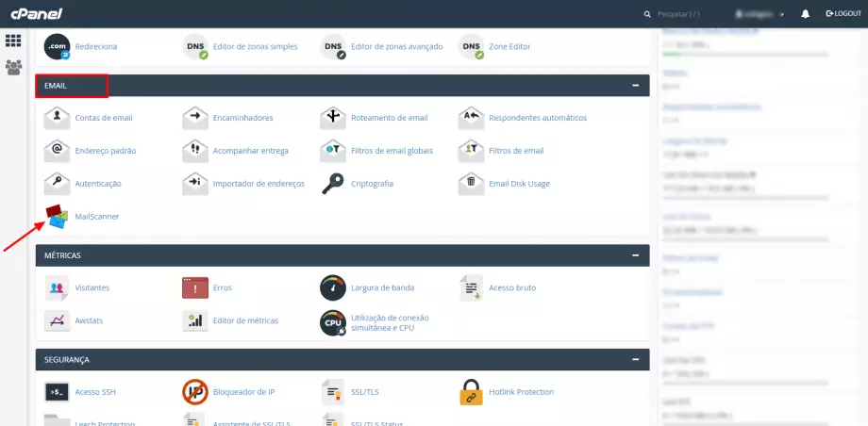Click the Bloqueador de IP icon
The height and width of the screenshot is (426, 868).
point(195,391)
